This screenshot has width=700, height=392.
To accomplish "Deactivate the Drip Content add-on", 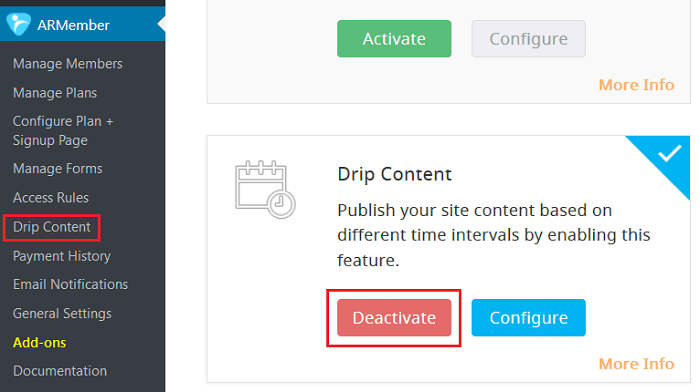I will pyautogui.click(x=394, y=318).
